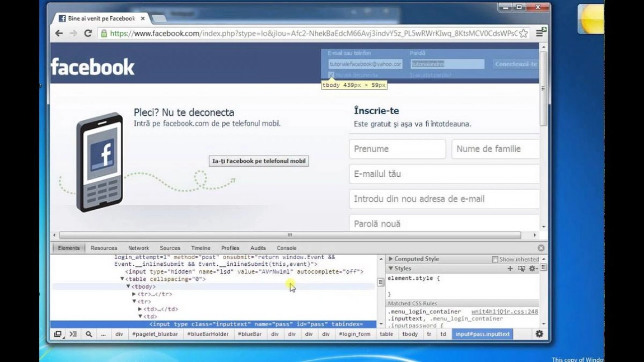Image resolution: width=644 pixels, height=362 pixels.
Task: Expand the collapsed td node
Action: (140, 309)
